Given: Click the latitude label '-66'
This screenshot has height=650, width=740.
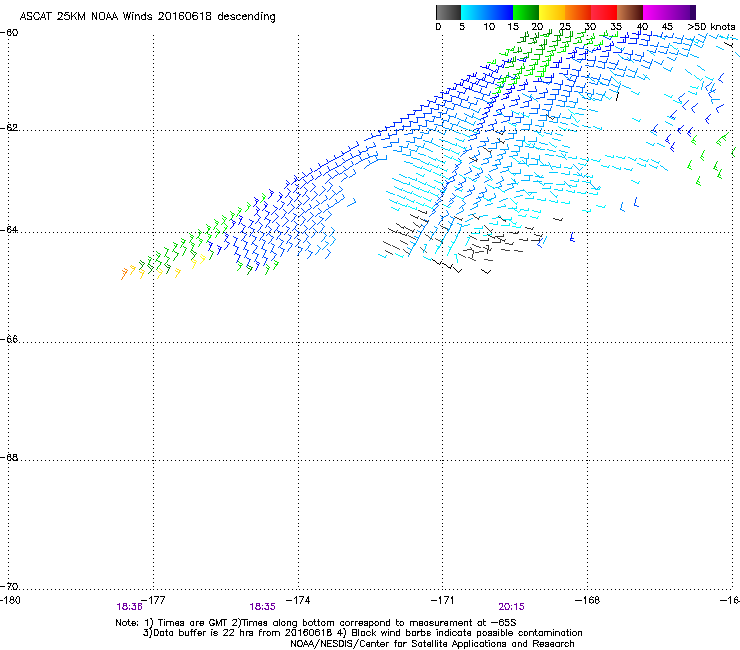Looking at the screenshot, I should pyautogui.click(x=9, y=339).
